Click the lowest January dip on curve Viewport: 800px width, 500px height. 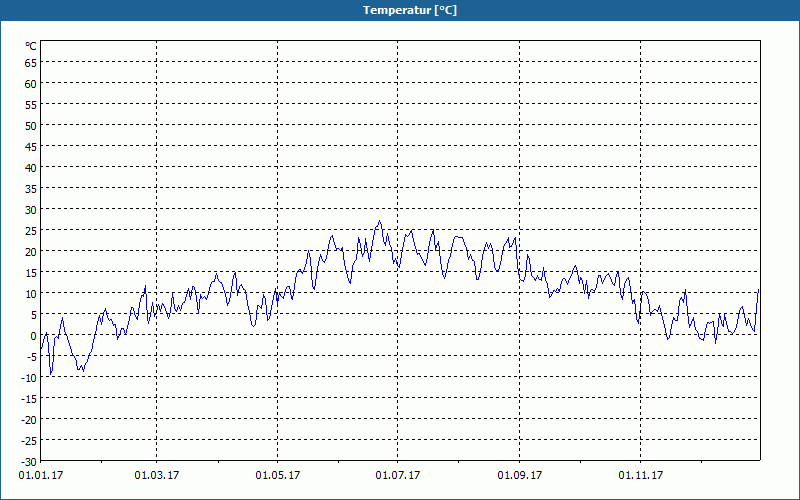coord(51,374)
